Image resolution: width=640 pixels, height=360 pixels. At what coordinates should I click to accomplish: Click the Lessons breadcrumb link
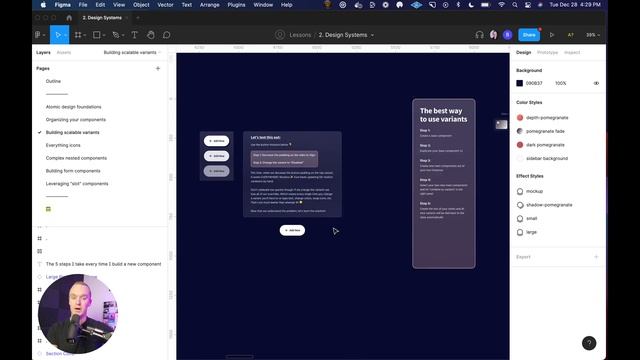tap(300, 35)
